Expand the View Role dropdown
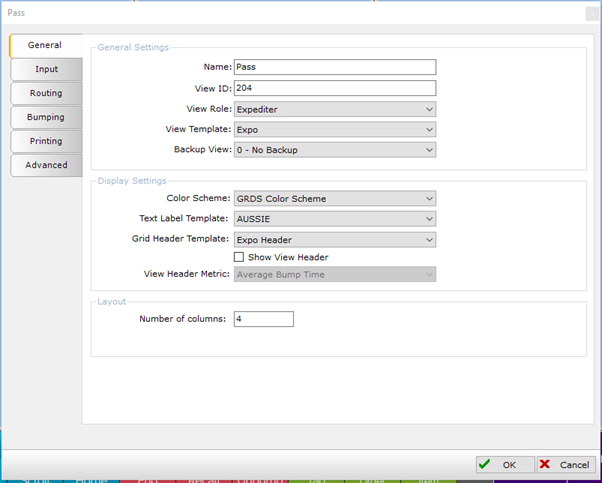This screenshot has height=483, width=602. pyautogui.click(x=334, y=109)
